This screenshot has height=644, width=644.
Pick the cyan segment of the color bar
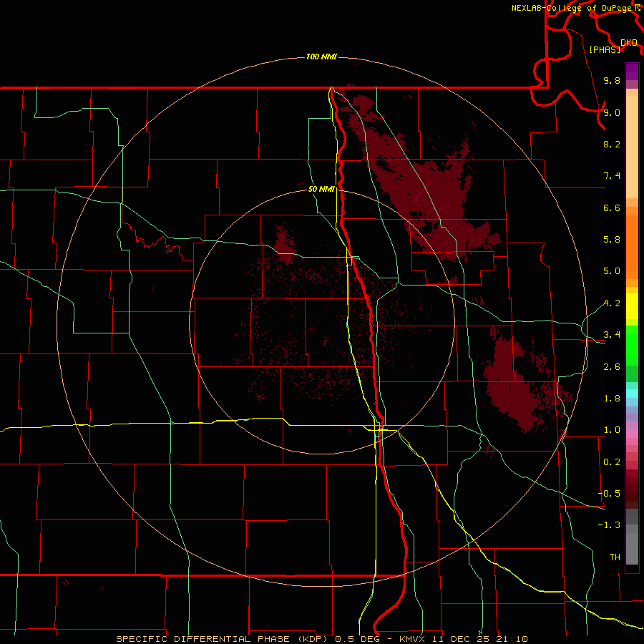(632, 394)
